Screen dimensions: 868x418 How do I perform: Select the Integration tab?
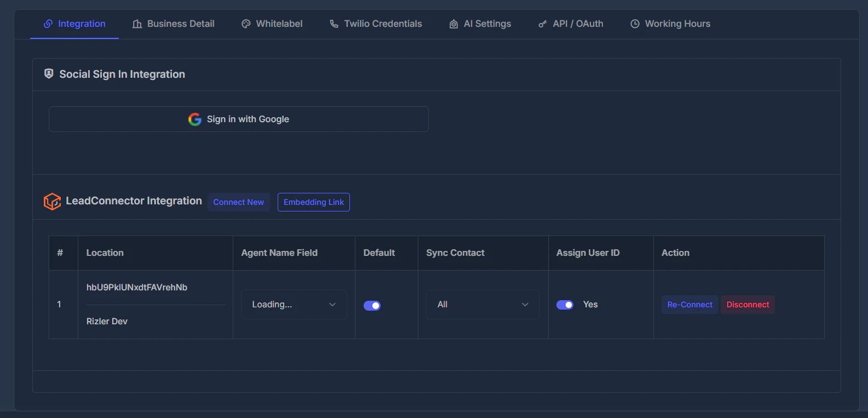click(74, 24)
